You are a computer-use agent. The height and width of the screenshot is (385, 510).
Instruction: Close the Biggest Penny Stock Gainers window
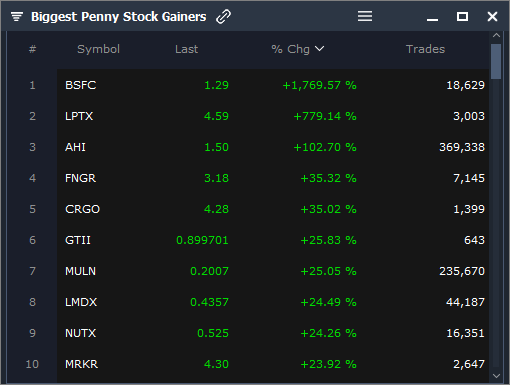[x=492, y=16]
